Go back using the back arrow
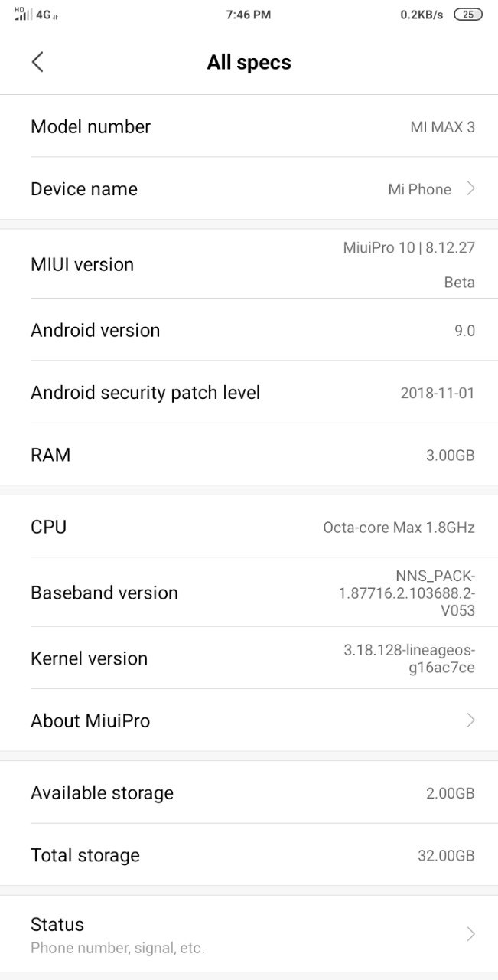Screen dimensions: 498x980 click(x=37, y=62)
